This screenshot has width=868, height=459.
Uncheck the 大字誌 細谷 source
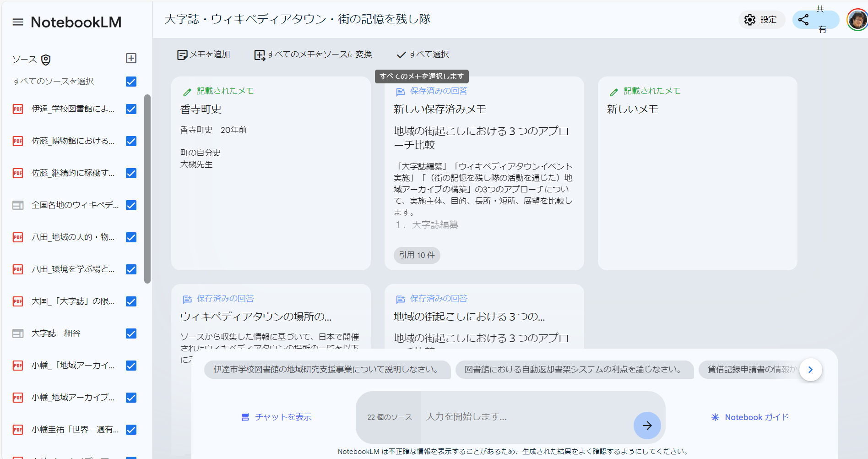131,333
